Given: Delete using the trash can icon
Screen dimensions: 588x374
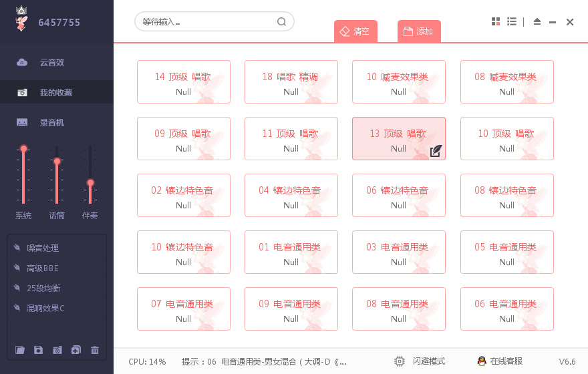Looking at the screenshot, I should coord(95,350).
